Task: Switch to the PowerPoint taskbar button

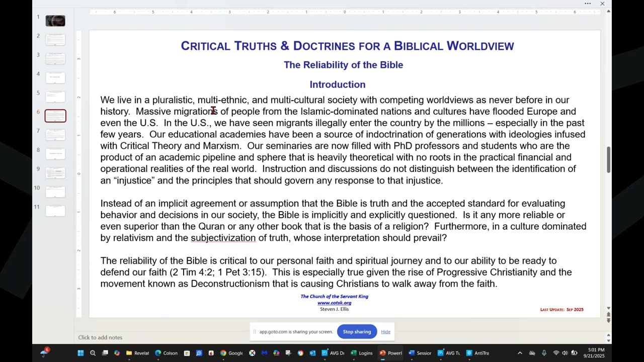Action: coord(391,353)
